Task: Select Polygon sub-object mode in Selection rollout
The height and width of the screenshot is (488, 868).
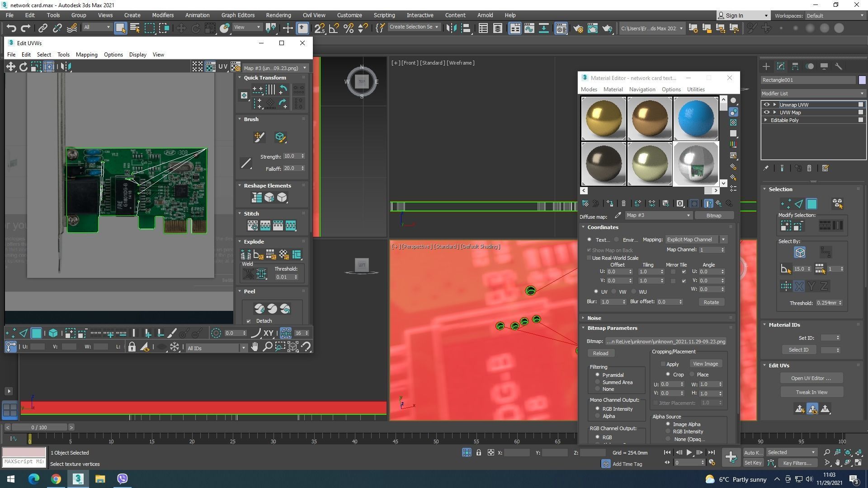Action: click(x=811, y=204)
